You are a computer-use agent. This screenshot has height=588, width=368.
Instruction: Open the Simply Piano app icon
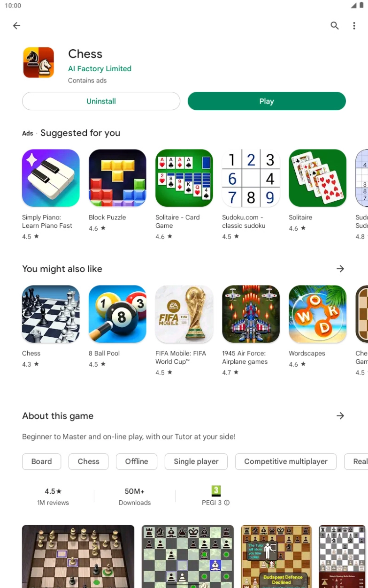pos(51,178)
